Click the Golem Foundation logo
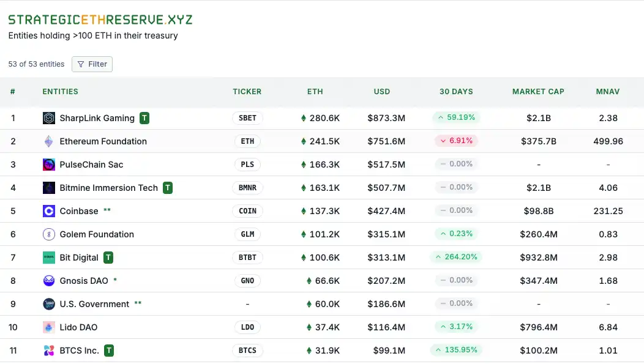This screenshot has height=364, width=644. (49, 234)
